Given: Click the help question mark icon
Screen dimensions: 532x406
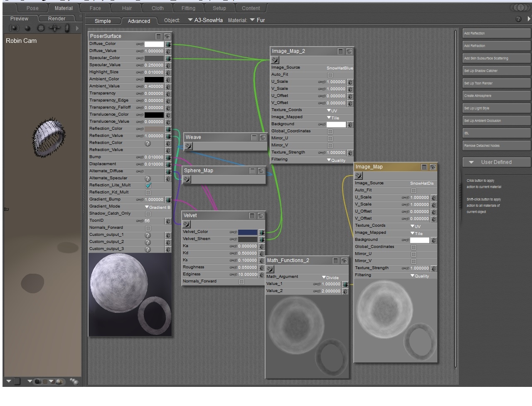Looking at the screenshot, I should (518, 20).
